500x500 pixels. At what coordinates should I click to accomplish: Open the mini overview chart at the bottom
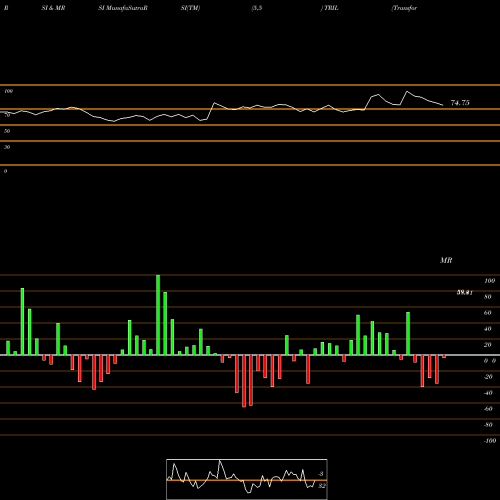[247, 479]
